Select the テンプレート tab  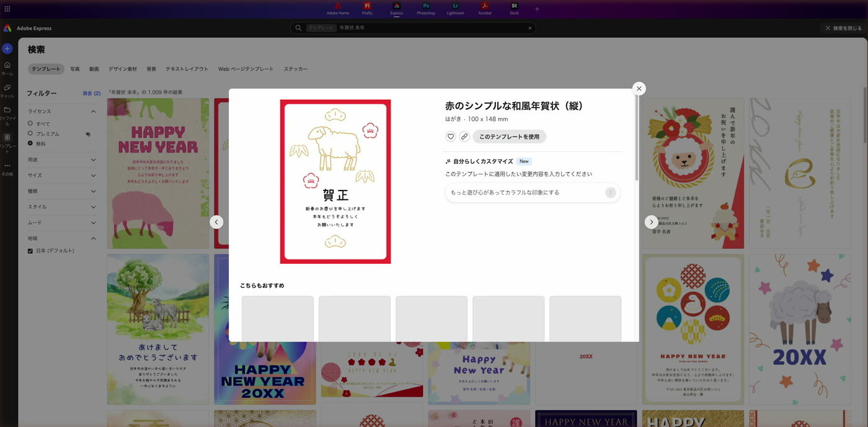click(46, 69)
